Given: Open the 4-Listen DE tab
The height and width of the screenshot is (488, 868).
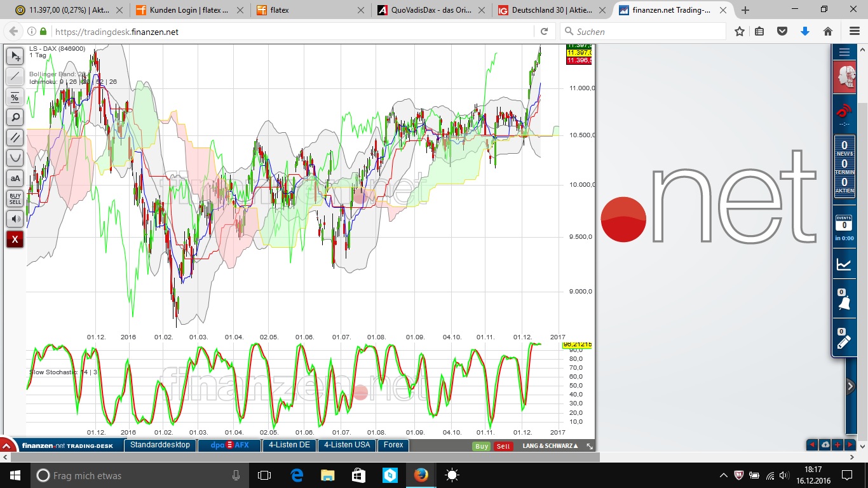Looking at the screenshot, I should coord(289,445).
